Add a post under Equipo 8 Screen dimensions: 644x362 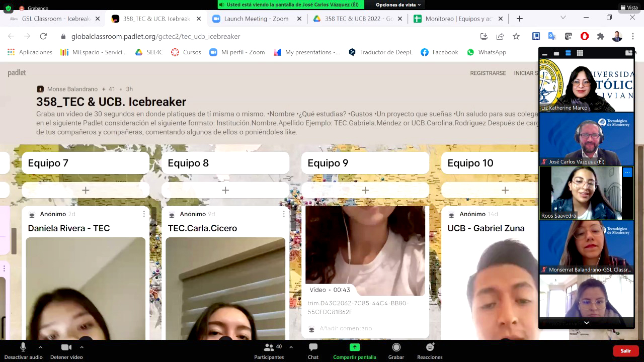[225, 190]
